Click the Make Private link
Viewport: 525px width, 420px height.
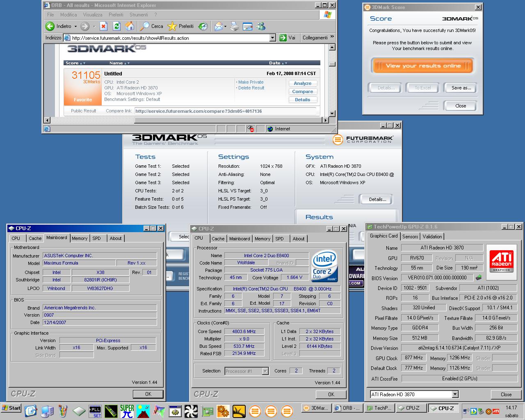pos(251,82)
